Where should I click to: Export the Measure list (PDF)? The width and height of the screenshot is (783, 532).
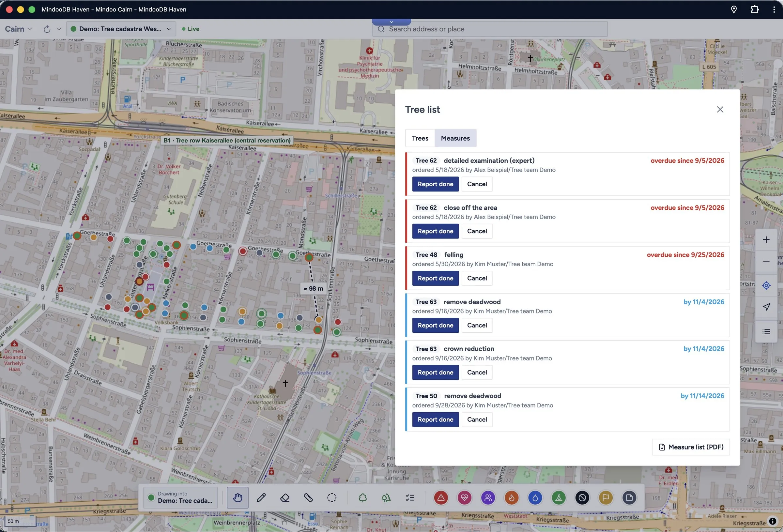coord(691,447)
